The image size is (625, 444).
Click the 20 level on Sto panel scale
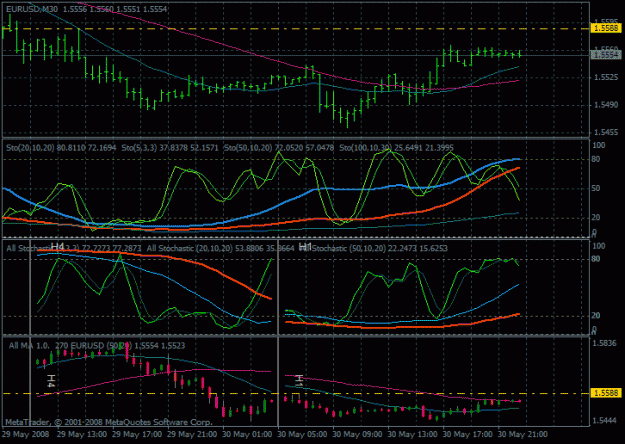596,217
